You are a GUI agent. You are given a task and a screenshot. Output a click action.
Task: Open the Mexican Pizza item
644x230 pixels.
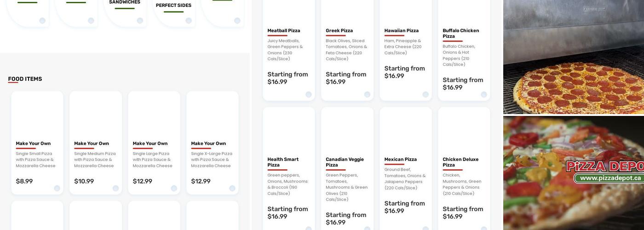pyautogui.click(x=400, y=159)
